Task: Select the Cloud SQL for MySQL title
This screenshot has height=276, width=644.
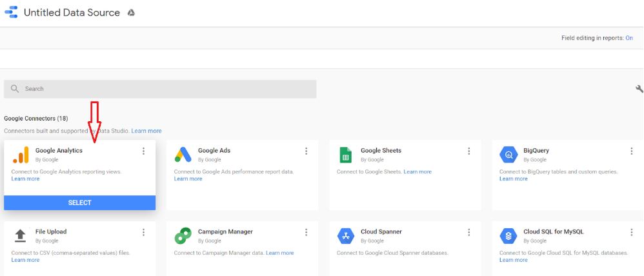Action: pos(553,232)
